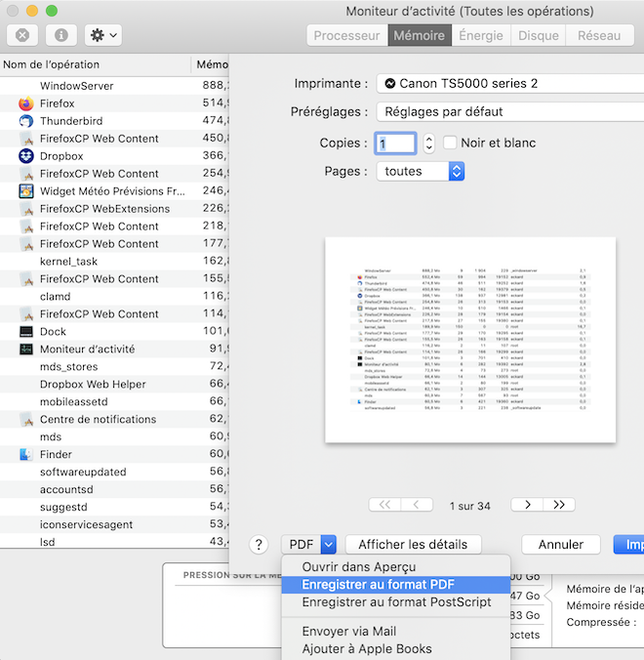Select the mds row
Viewport: 644px width, 660px height.
(x=114, y=437)
